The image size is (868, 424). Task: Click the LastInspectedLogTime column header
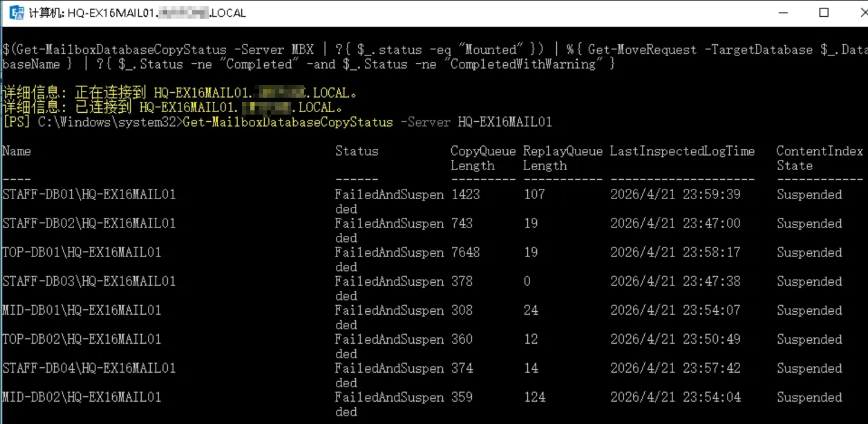pos(682,151)
